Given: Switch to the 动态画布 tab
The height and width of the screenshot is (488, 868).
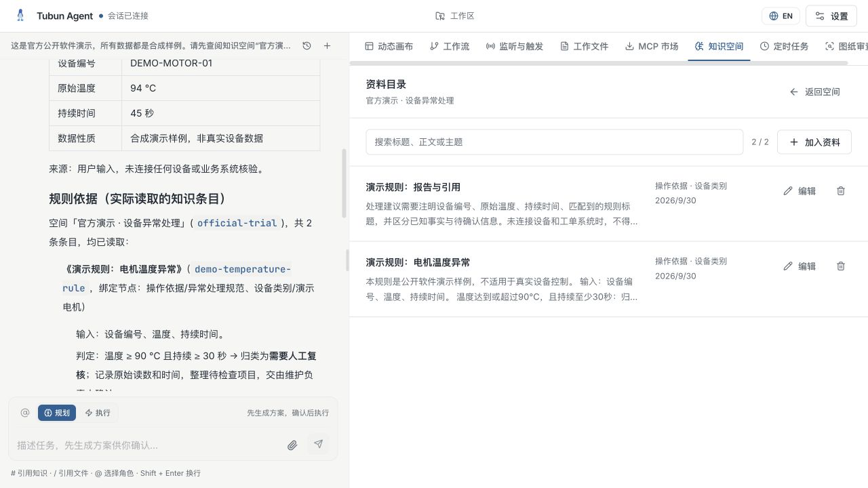Looking at the screenshot, I should pyautogui.click(x=389, y=46).
